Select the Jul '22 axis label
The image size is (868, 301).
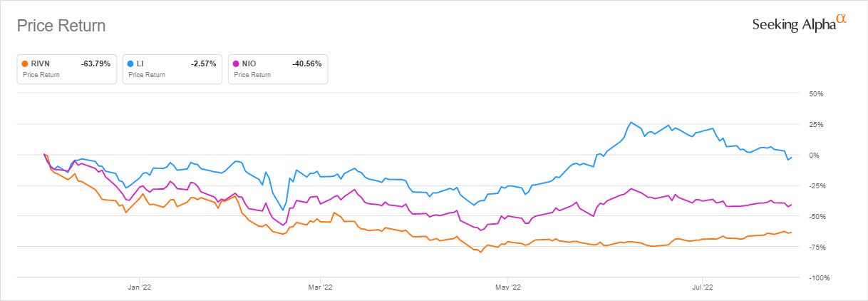pyautogui.click(x=703, y=287)
